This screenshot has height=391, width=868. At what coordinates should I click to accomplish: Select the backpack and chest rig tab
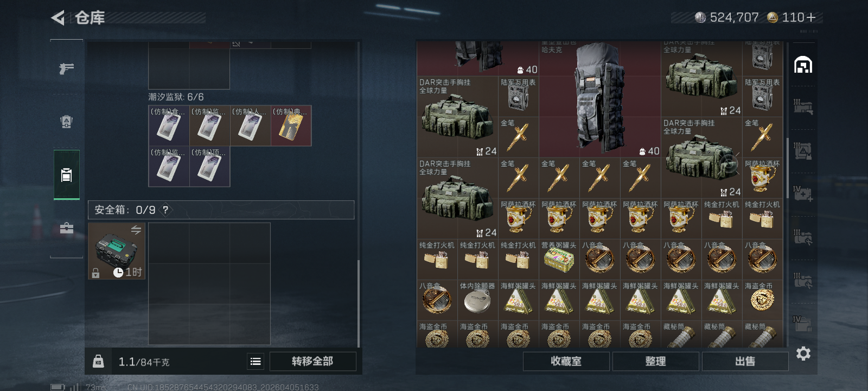point(66,175)
